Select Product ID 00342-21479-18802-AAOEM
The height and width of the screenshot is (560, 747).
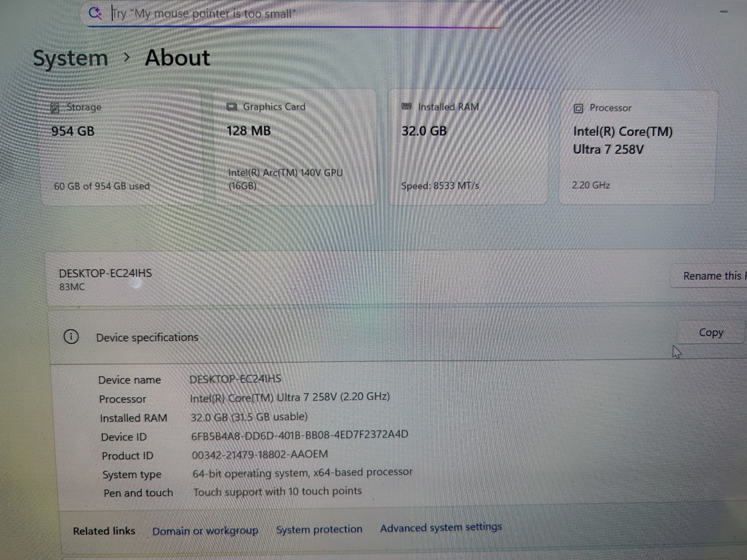[x=260, y=454]
